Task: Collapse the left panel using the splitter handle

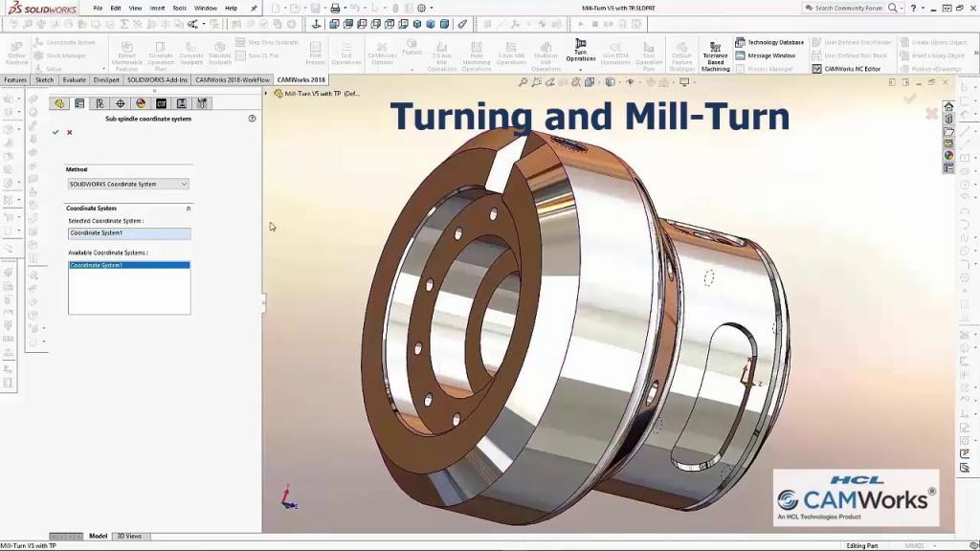Action: 264,303
